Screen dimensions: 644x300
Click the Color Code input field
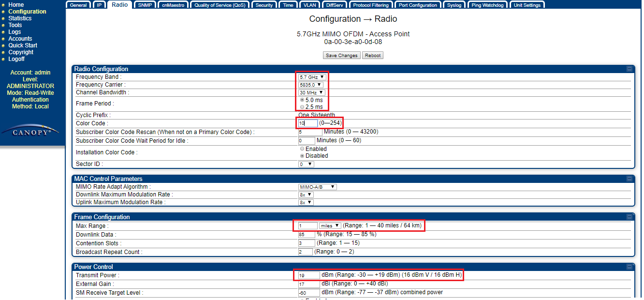tap(307, 123)
